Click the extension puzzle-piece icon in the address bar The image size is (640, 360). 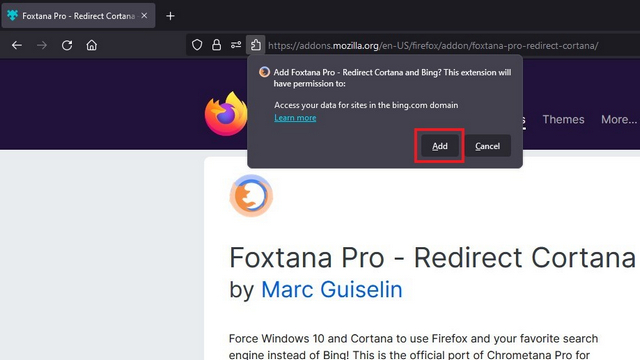[256, 45]
